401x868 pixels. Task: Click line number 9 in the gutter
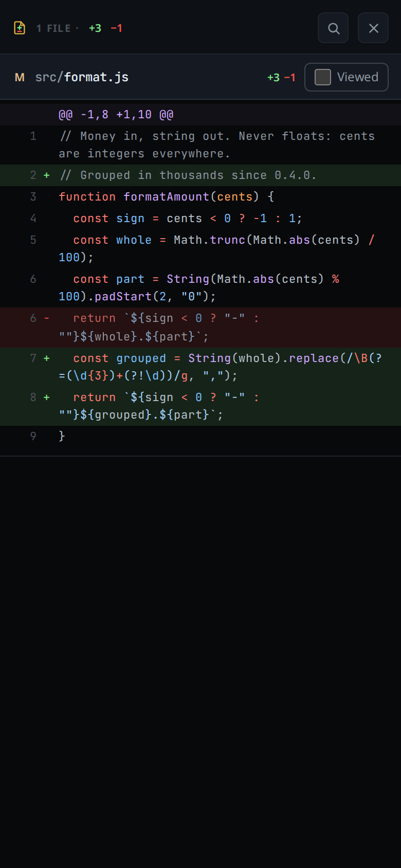click(x=33, y=437)
